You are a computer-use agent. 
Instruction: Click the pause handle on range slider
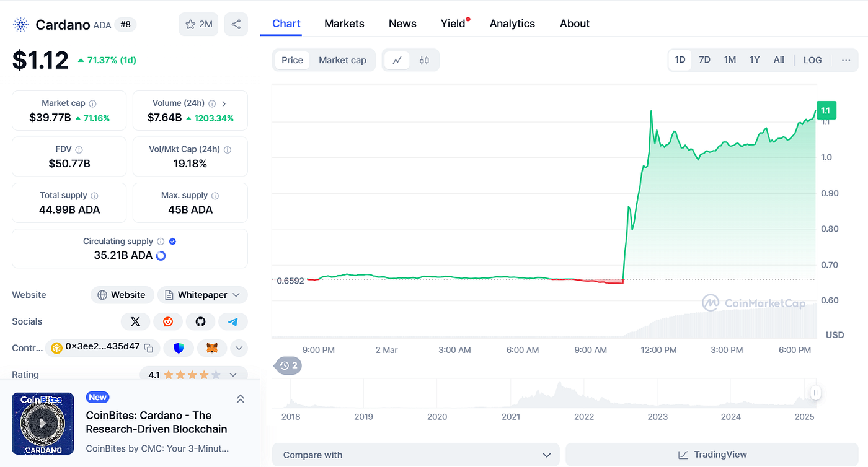point(816,393)
